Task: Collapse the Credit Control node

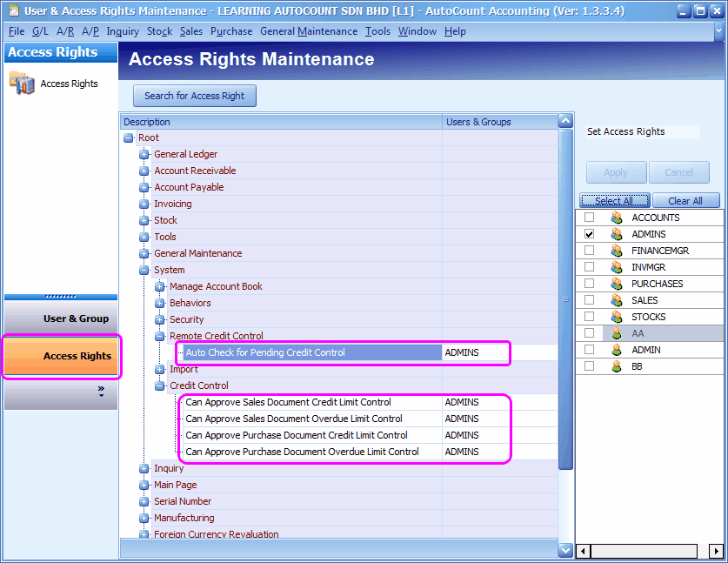Action: click(160, 386)
